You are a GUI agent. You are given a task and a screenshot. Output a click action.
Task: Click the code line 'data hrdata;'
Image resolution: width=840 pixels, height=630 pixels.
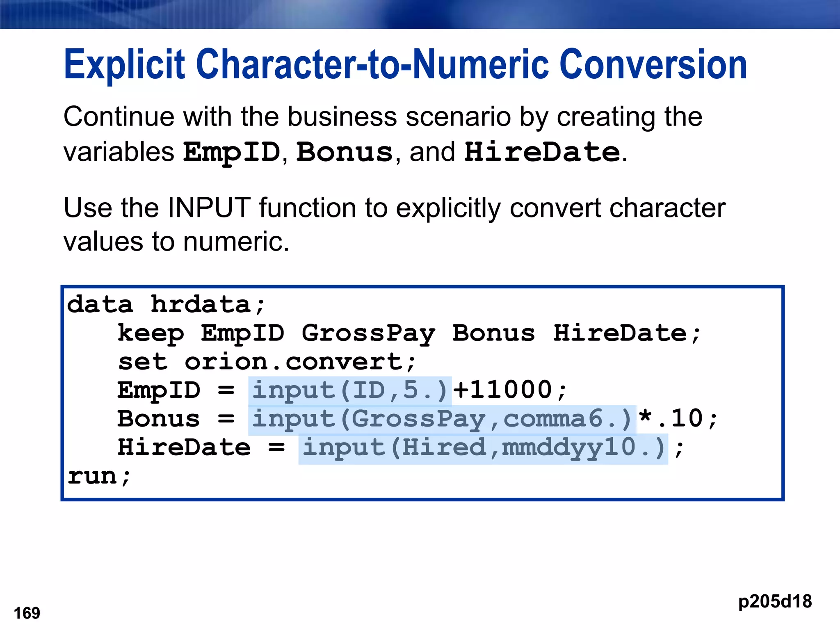tap(167, 305)
